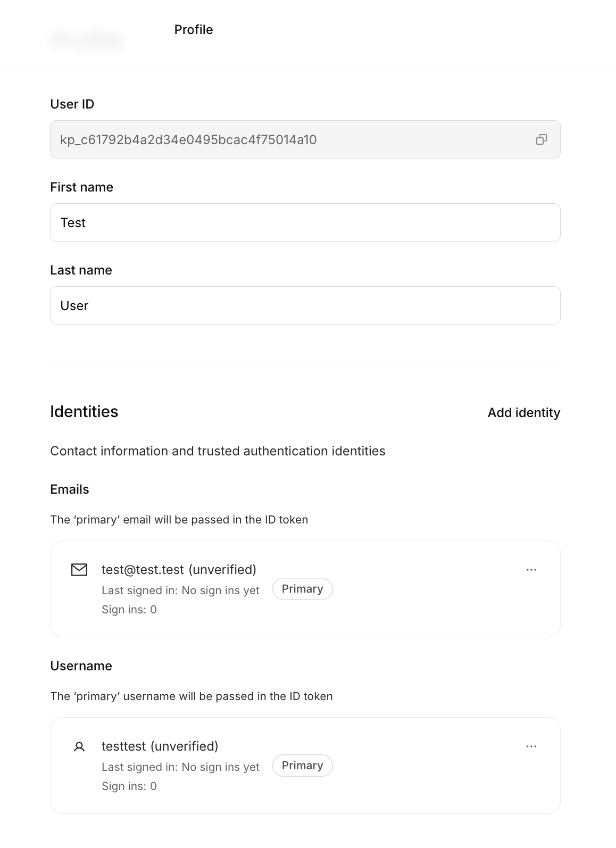The image size is (616, 848).
Task: Click Add identity
Action: coord(524,413)
